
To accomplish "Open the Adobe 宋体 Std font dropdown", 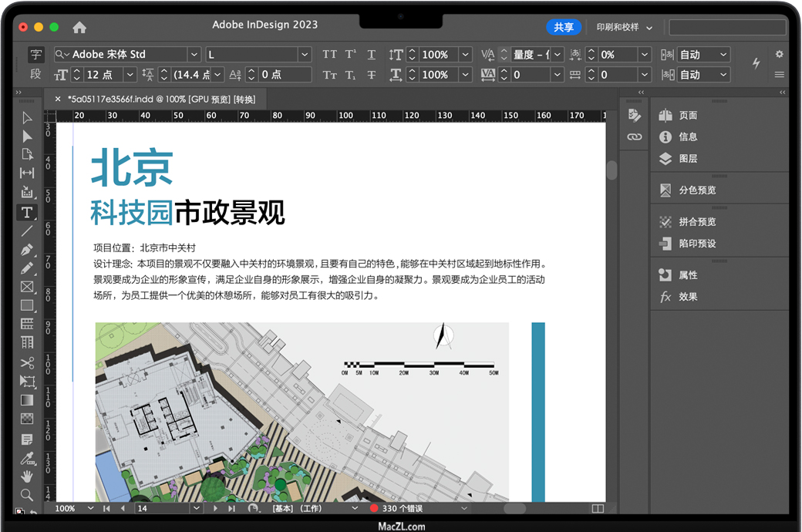I will coord(194,55).
